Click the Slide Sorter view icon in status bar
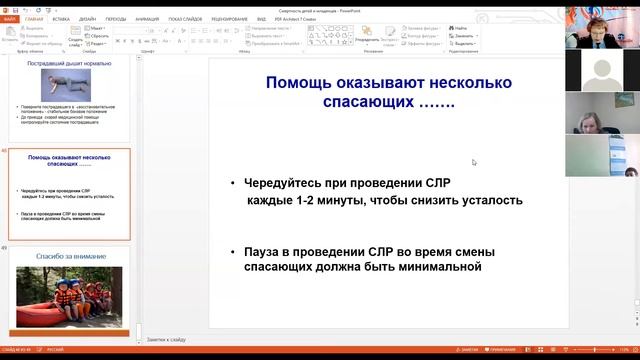Screen dimensions: 640x360 coord(540,350)
